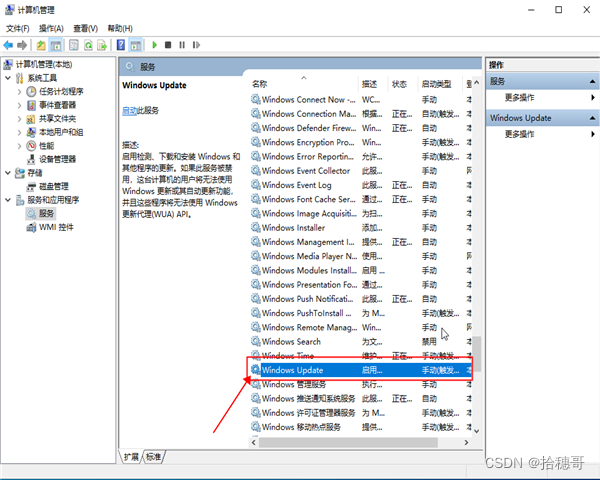Click the gear icon of Windows Modules Installer row

click(255, 270)
